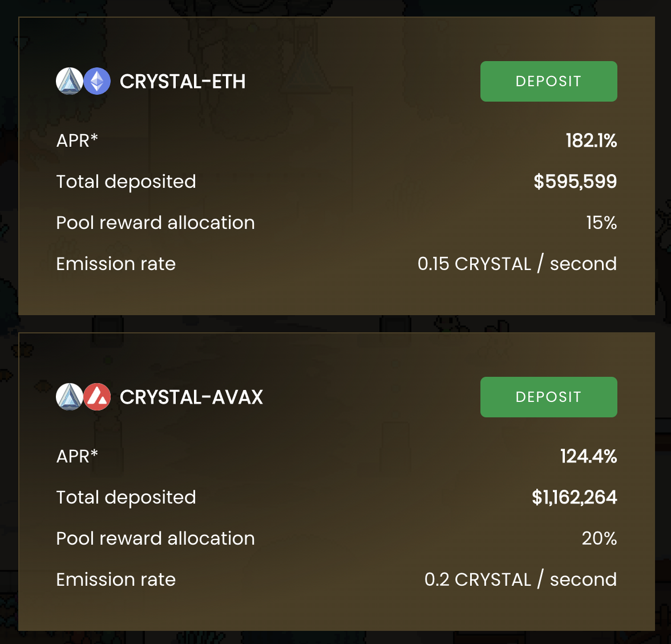
Task: Select the CRYSTAL-ETH pool title
Action: 183,81
